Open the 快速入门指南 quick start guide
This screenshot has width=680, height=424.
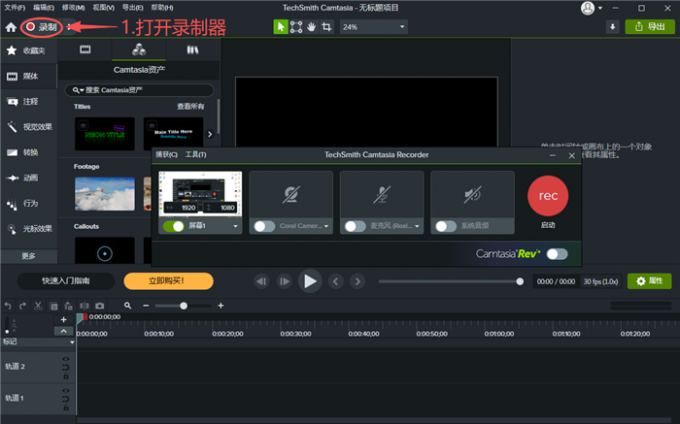(x=66, y=281)
